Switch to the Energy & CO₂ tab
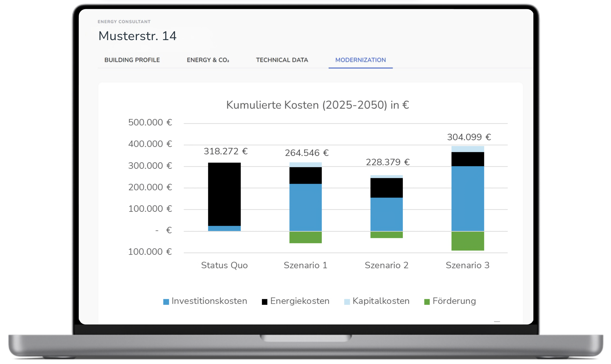The height and width of the screenshot is (364, 611). click(208, 60)
